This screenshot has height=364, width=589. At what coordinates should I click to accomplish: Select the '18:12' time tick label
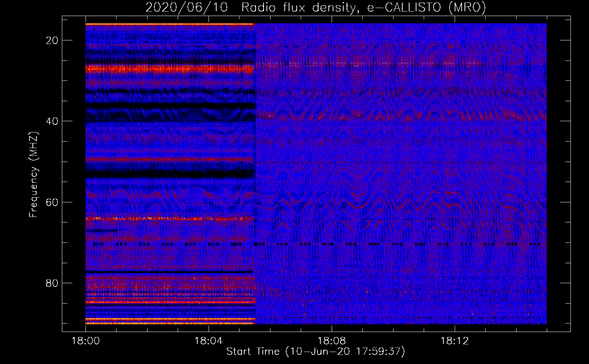tap(455, 341)
